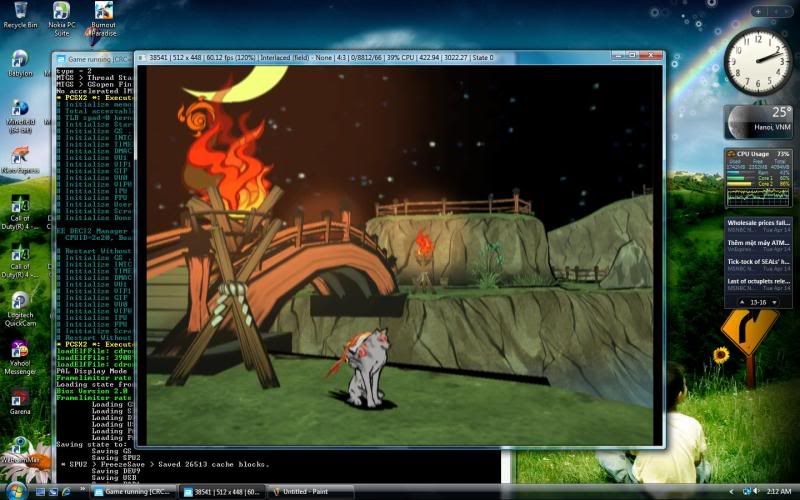800x500 pixels.
Task: Click the game window title bar icon
Action: 142,58
